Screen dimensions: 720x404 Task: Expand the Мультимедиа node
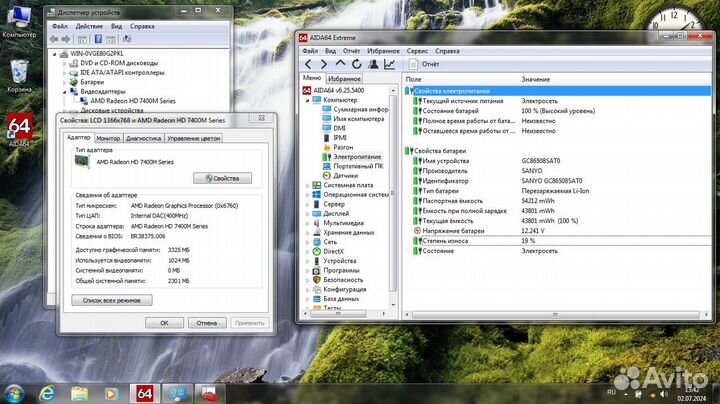point(308,223)
